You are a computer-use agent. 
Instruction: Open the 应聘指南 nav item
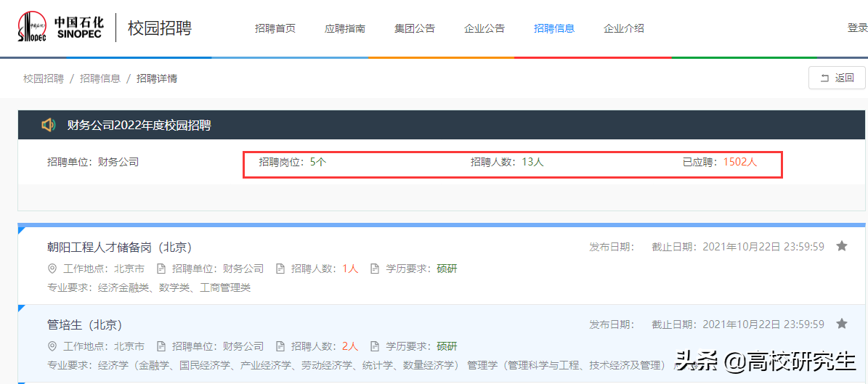click(x=345, y=28)
